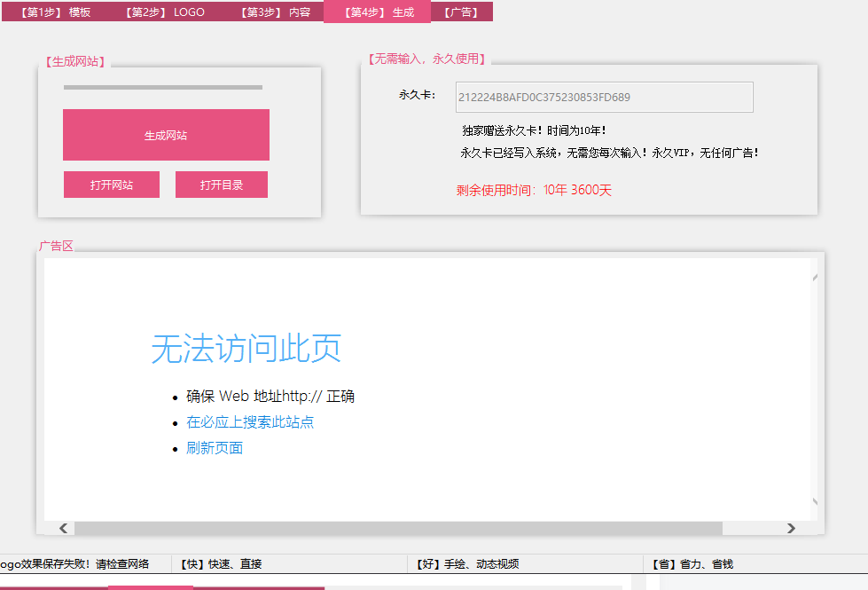Click the 刷新页面 link

click(x=215, y=448)
